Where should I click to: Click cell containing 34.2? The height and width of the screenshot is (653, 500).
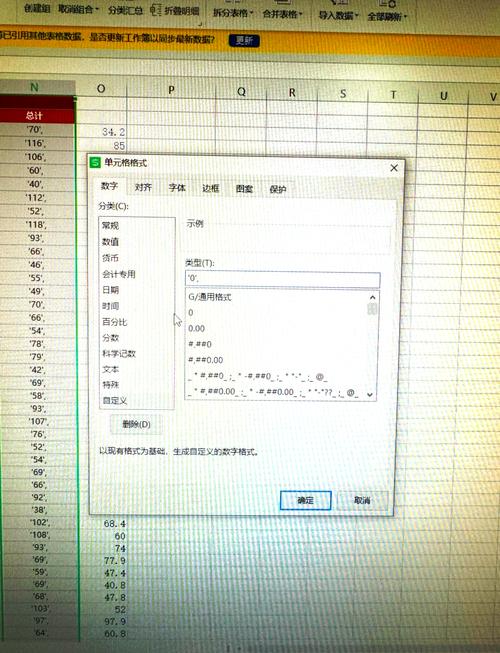click(102, 132)
